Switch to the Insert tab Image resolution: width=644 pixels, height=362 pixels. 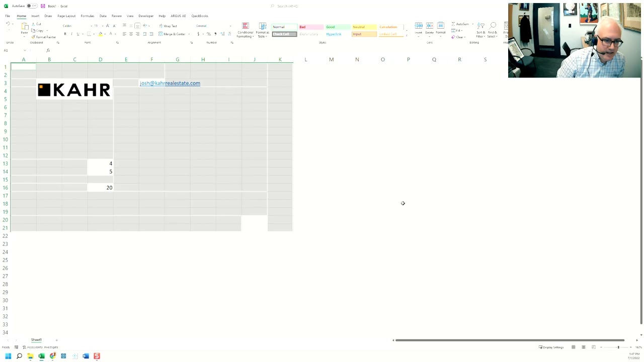click(35, 16)
